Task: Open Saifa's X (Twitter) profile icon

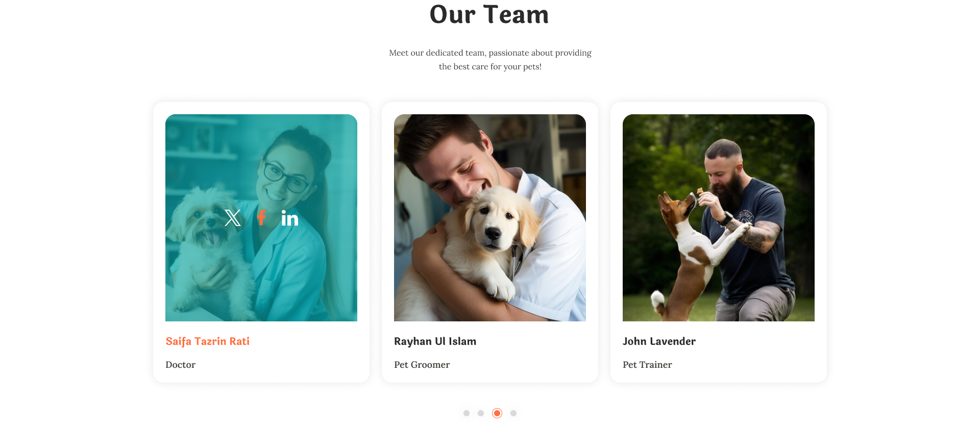Action: [233, 218]
